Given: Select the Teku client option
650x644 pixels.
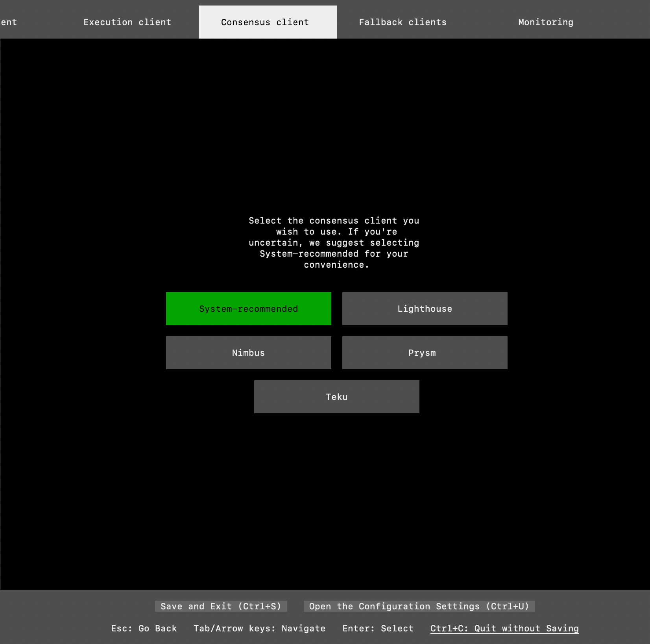Looking at the screenshot, I should pyautogui.click(x=336, y=397).
